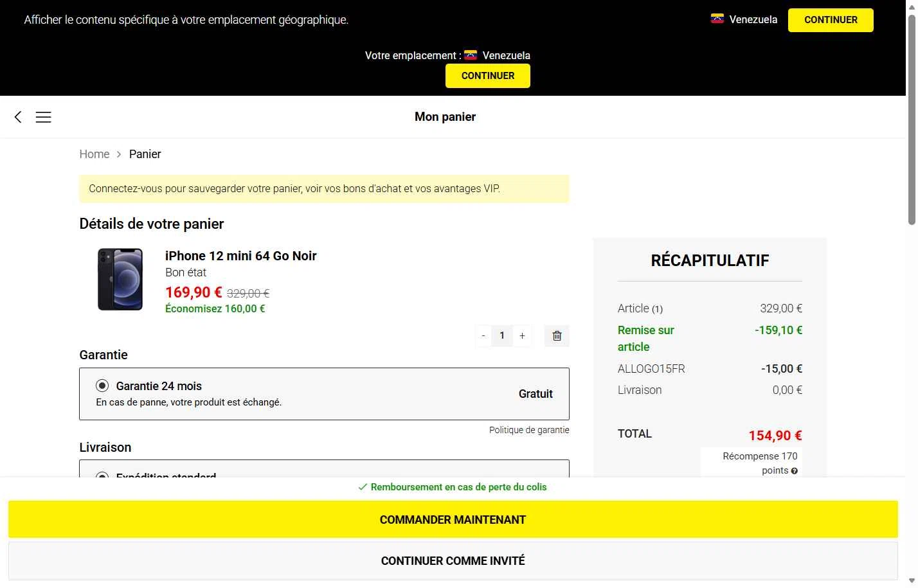
Task: Go to Home via breadcrumb
Action: point(94,154)
